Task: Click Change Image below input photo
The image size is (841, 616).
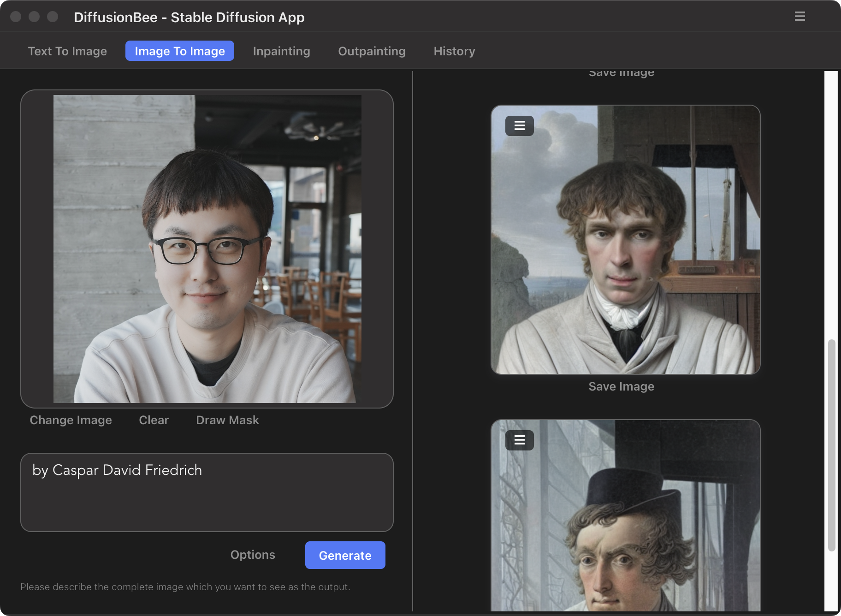Action: pyautogui.click(x=71, y=420)
